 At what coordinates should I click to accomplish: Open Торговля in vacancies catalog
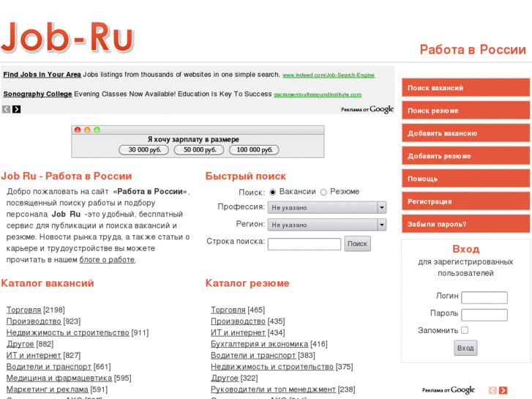tap(23, 310)
